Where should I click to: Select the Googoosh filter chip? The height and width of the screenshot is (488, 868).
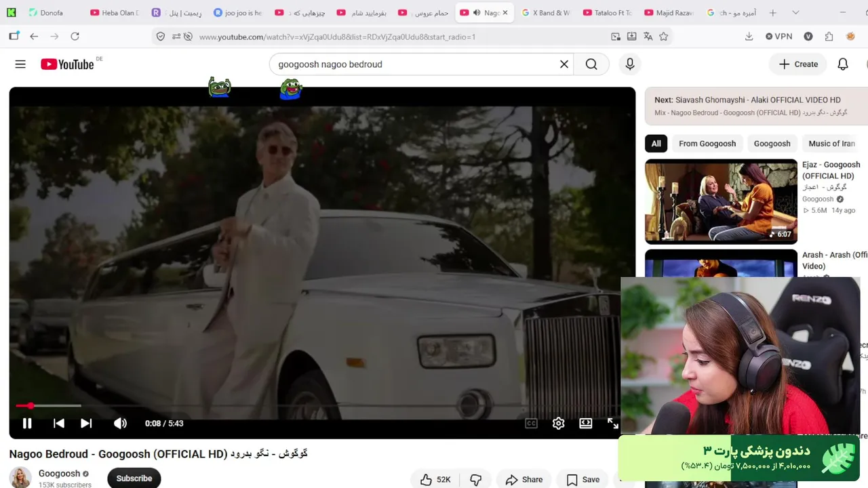772,144
